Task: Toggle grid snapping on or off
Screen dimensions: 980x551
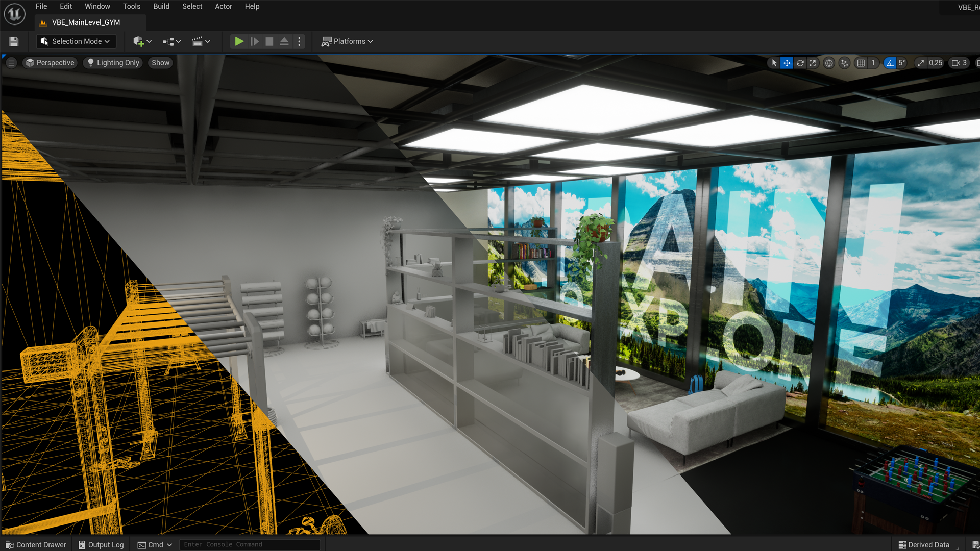Action: click(861, 63)
